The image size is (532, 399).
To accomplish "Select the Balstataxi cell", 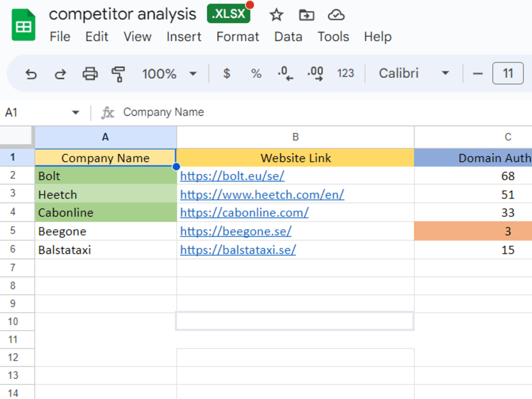I will [x=106, y=250].
